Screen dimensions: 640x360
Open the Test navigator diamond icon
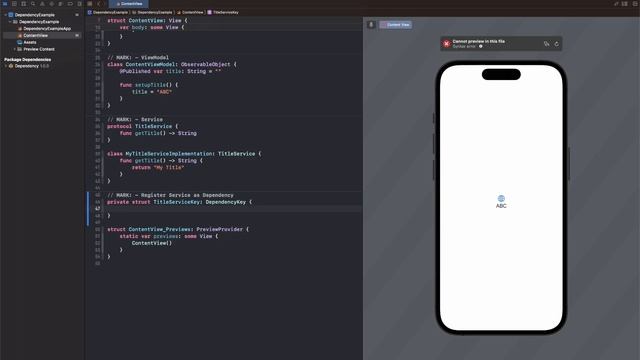(51, 4)
